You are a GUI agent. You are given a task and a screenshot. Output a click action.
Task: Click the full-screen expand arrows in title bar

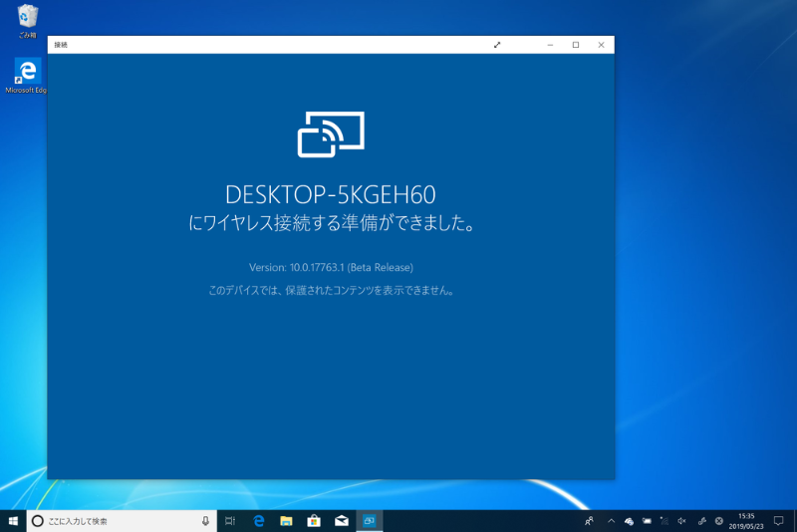pos(497,45)
